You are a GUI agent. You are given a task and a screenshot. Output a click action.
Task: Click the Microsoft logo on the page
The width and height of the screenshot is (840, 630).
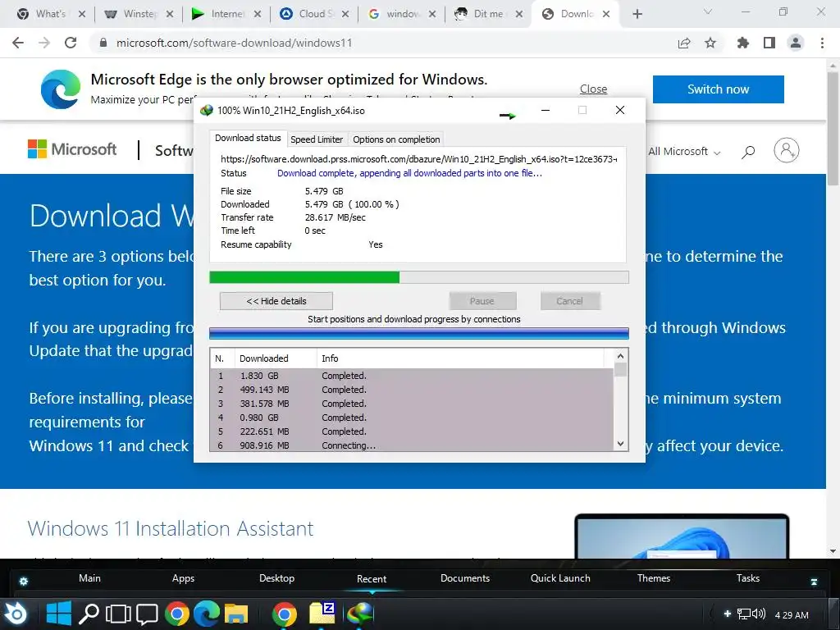[72, 149]
